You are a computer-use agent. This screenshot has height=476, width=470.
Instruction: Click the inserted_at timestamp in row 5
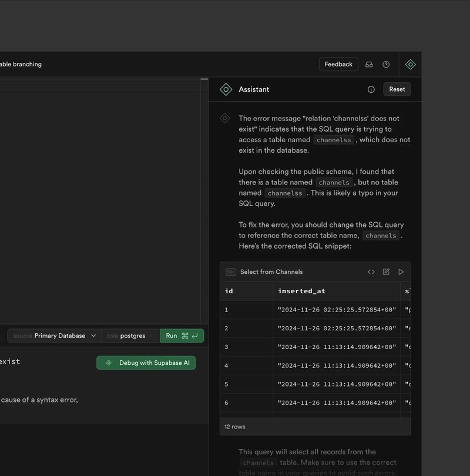(x=337, y=384)
